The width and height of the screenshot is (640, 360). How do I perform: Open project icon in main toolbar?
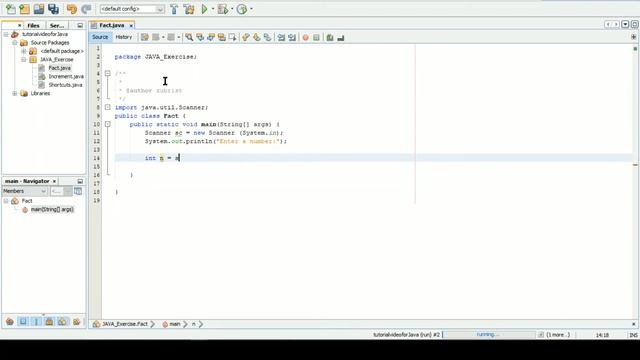pyautogui.click(x=39, y=9)
